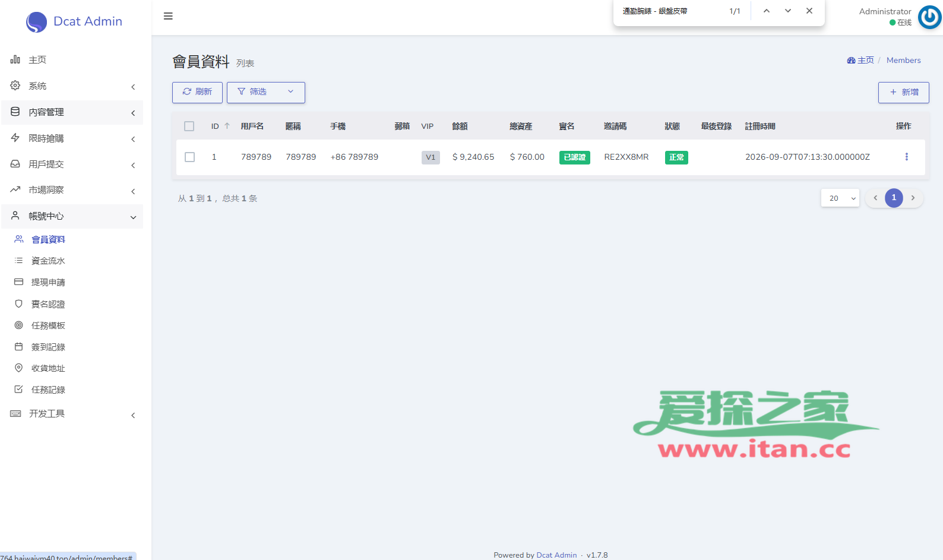The height and width of the screenshot is (560, 943).
Task: Select the header select-all checkbox
Action: click(189, 126)
